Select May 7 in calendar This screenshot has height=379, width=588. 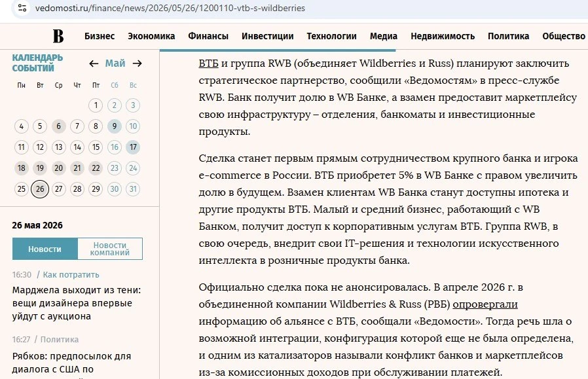click(77, 126)
